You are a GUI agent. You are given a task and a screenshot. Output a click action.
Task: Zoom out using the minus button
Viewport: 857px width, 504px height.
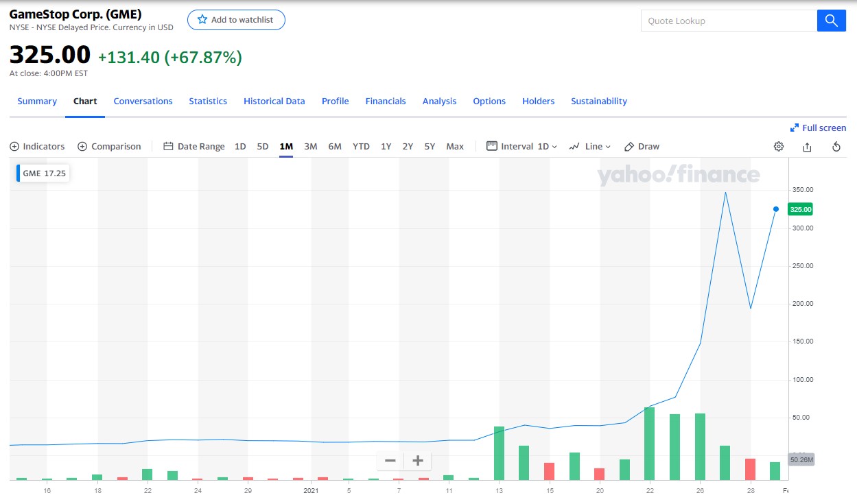[390, 461]
